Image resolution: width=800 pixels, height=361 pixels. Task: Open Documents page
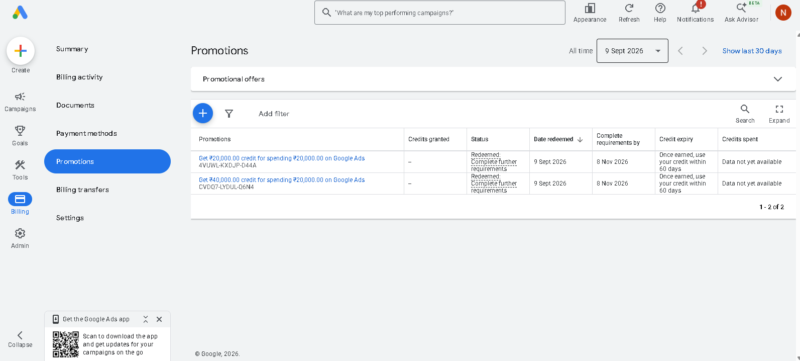[x=75, y=105]
